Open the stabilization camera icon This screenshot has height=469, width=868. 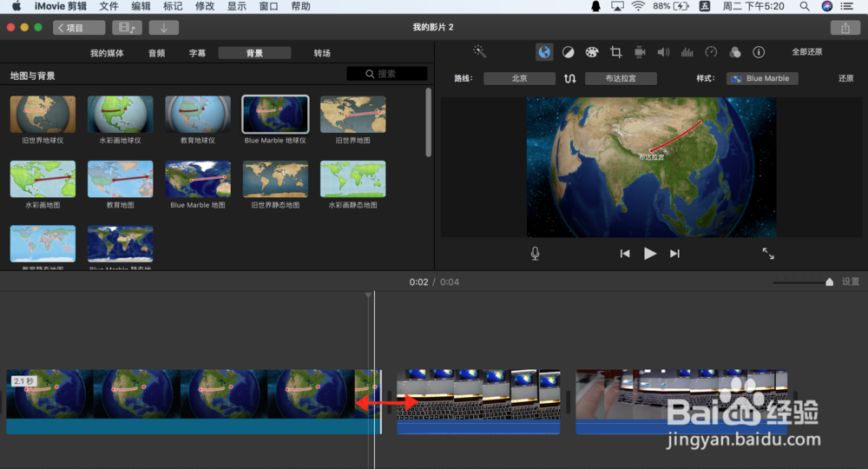640,52
